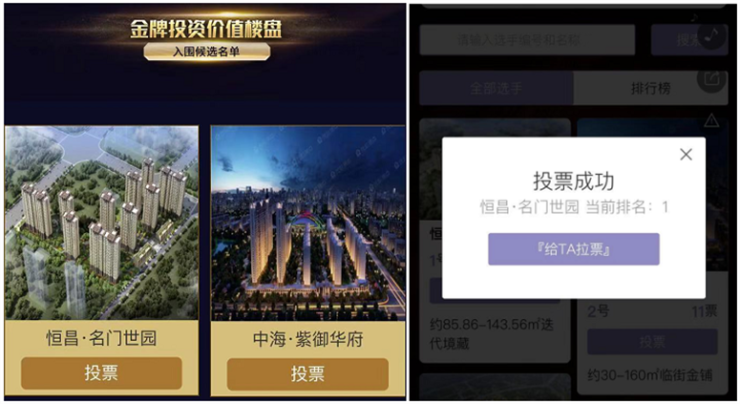Screen dimensions: 740x404
Task: Tap the warning triangle report icon
Action: coord(711,121)
